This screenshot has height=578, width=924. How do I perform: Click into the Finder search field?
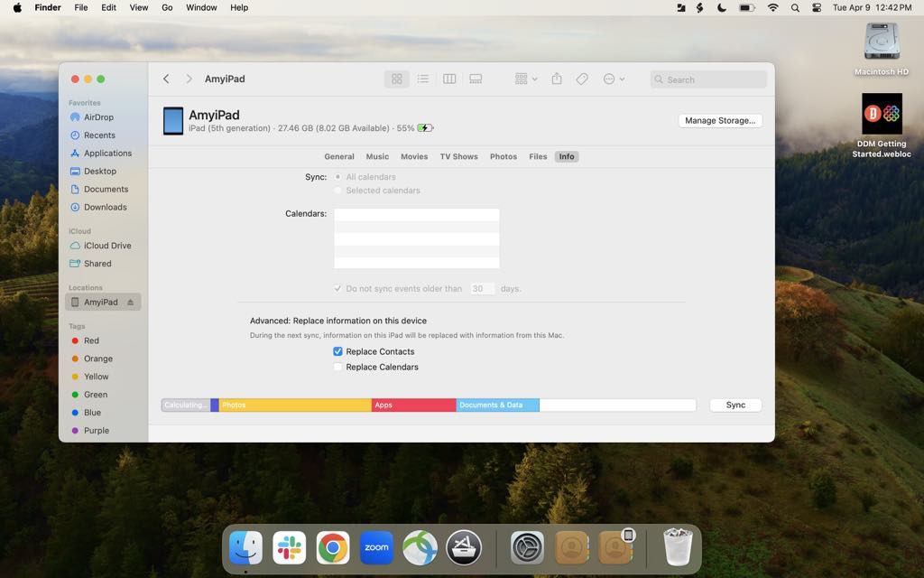(x=713, y=79)
